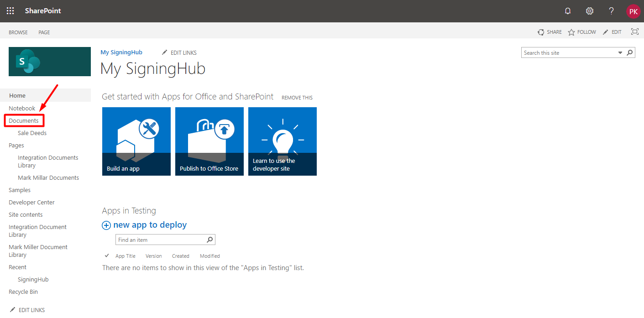This screenshot has width=644, height=318.
Task: Click the search magnifier icon for site search
Action: pyautogui.click(x=630, y=53)
